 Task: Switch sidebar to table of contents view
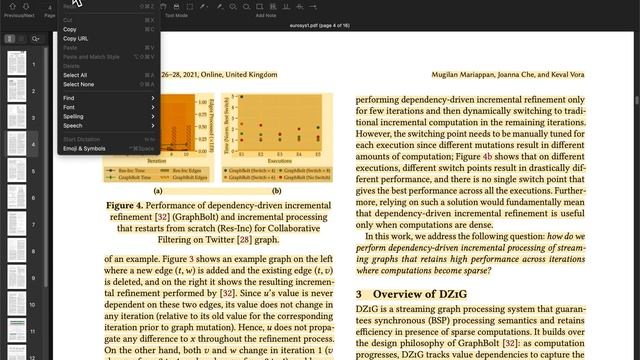click(21, 39)
